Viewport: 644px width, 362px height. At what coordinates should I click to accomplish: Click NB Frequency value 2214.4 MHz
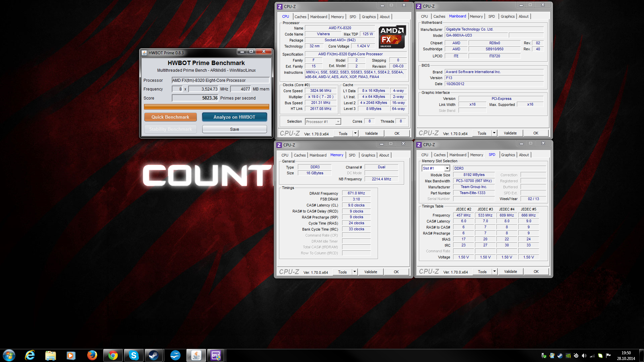click(381, 179)
